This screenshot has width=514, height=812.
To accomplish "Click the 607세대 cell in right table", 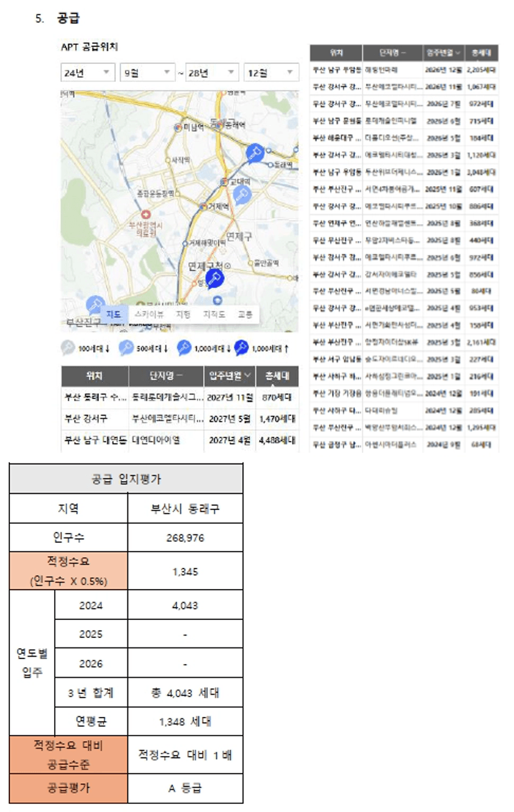I will tap(482, 189).
